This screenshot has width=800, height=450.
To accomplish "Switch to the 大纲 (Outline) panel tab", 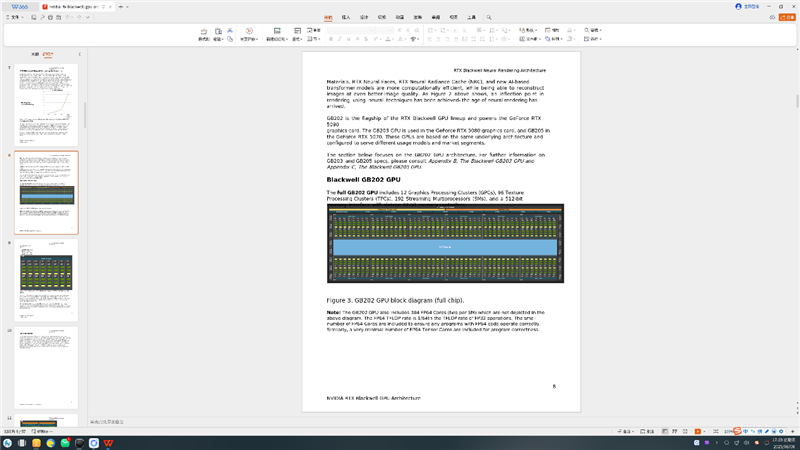I will click(x=35, y=54).
